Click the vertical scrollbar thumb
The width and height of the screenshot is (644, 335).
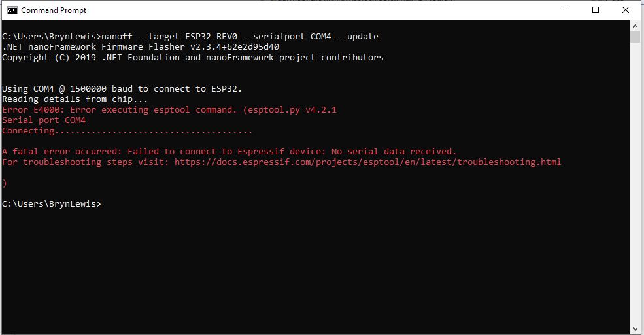click(x=636, y=37)
